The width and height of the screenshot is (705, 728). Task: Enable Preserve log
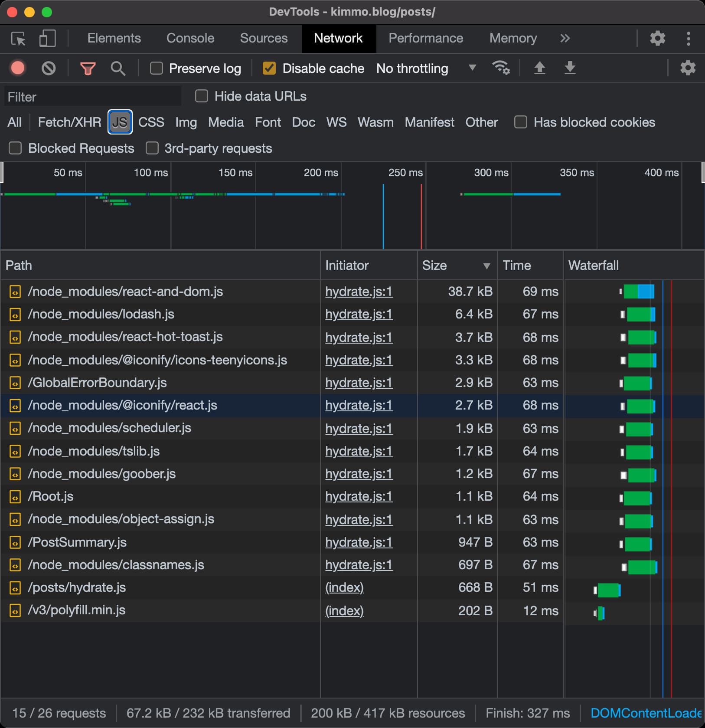coord(156,68)
